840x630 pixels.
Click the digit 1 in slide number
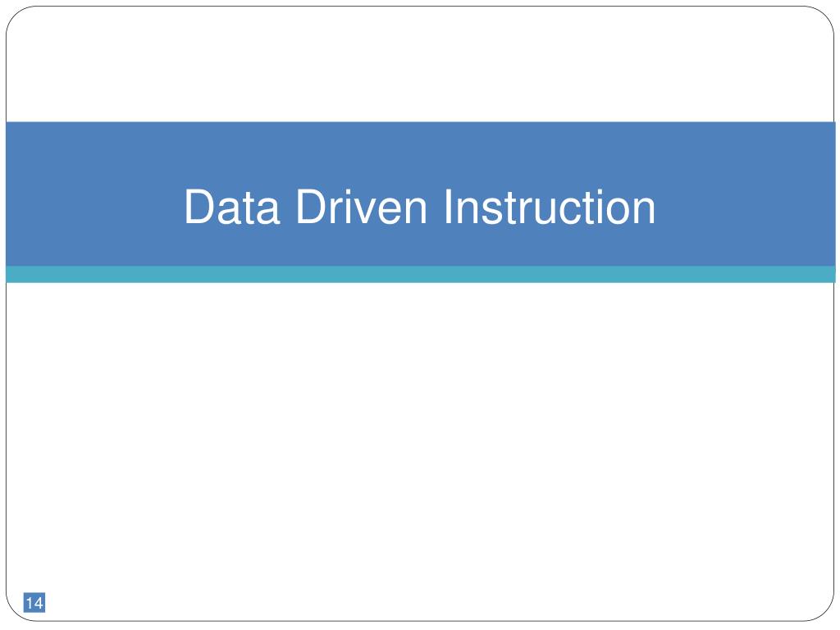pos(30,603)
